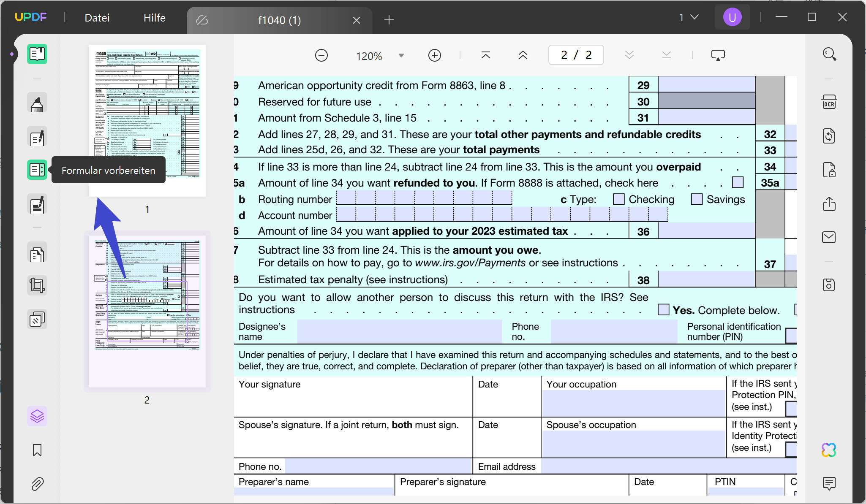866x504 pixels.
Task: Check the Savings account type box
Action: [696, 198]
